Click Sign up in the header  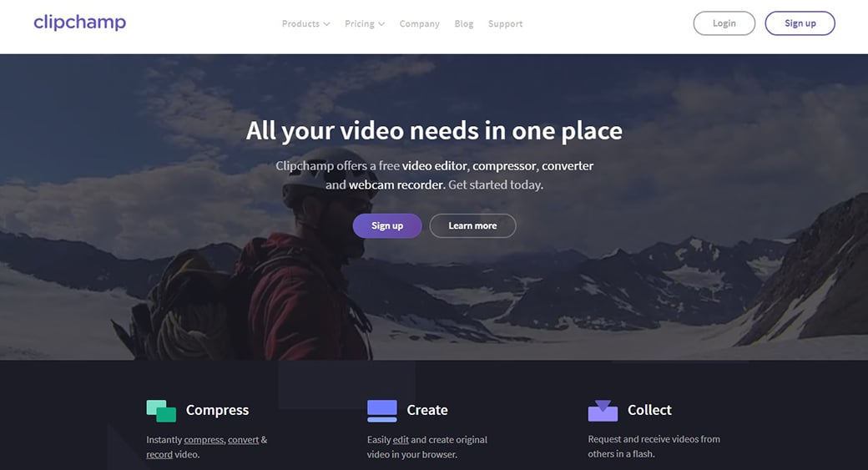point(800,23)
